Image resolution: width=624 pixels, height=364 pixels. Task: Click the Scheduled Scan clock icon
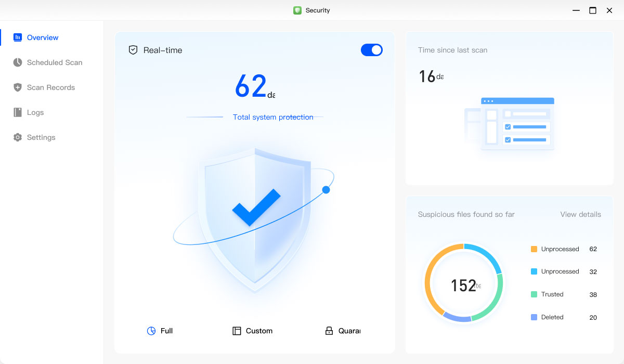tap(17, 62)
